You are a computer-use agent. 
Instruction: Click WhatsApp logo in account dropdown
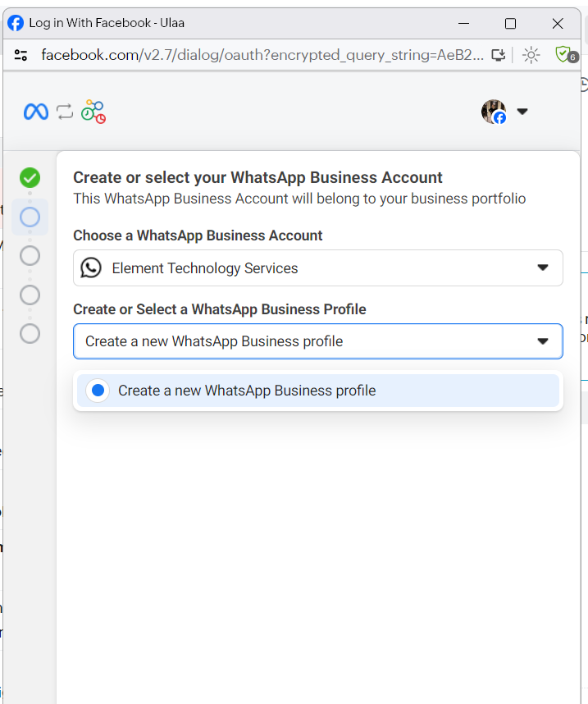coord(91,268)
